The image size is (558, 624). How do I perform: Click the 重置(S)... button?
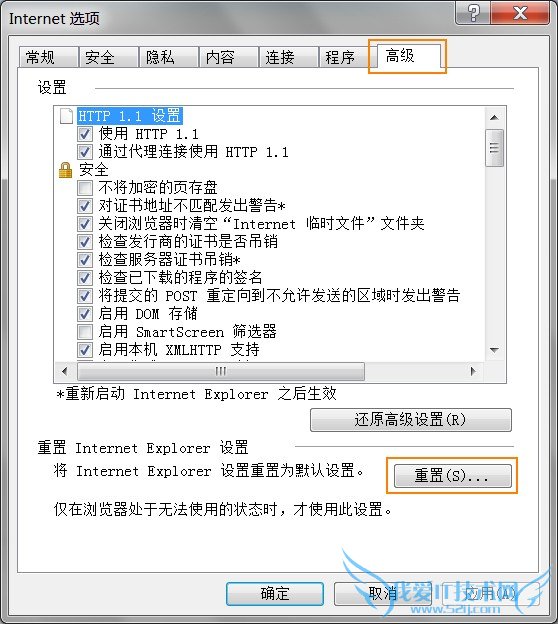point(452,476)
